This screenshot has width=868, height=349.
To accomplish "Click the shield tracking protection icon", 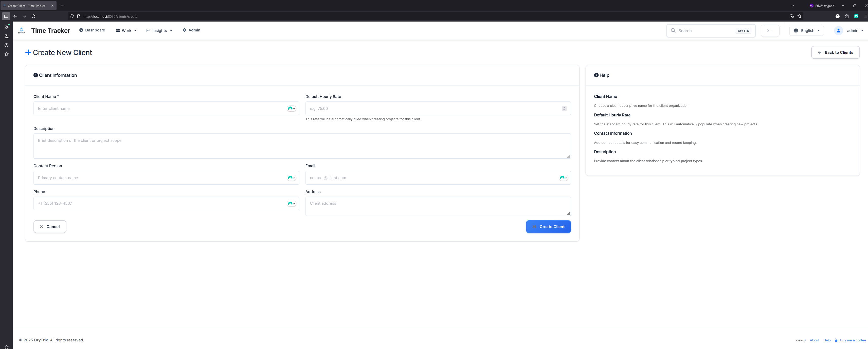I will pos(71,16).
